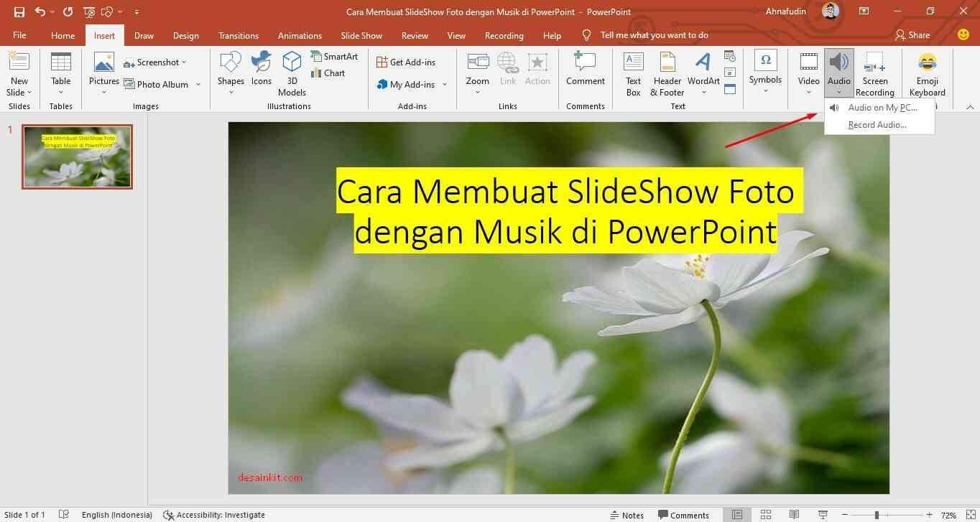Fit slide to current window

pos(969,515)
